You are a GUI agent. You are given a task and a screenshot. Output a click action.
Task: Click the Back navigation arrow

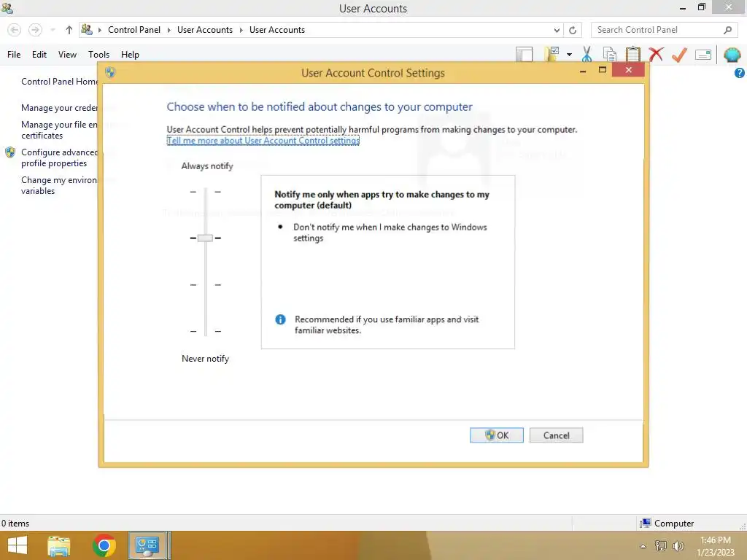15,30
